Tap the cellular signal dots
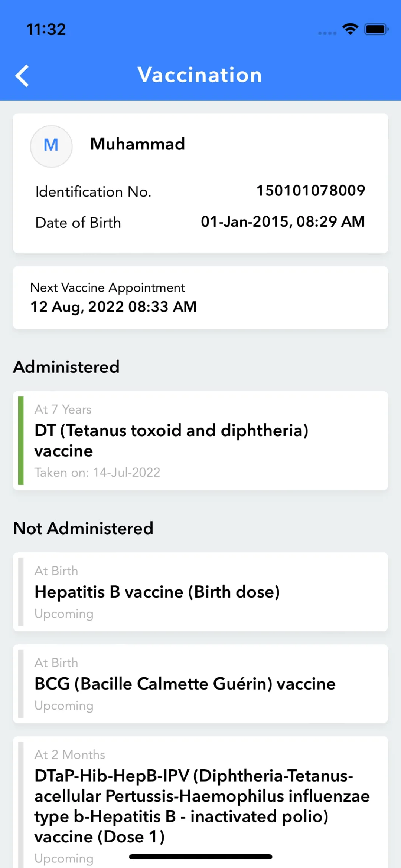The image size is (401, 868). (x=327, y=33)
